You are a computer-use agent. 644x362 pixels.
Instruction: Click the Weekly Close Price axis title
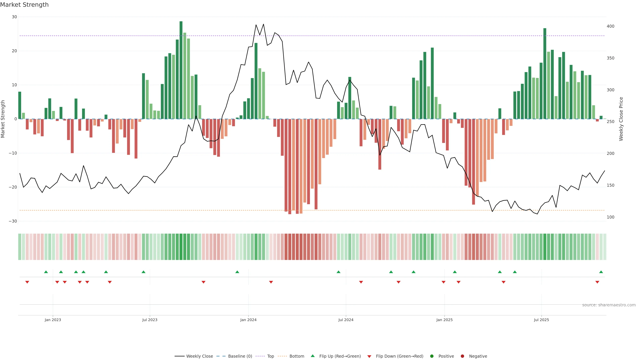pos(621,119)
